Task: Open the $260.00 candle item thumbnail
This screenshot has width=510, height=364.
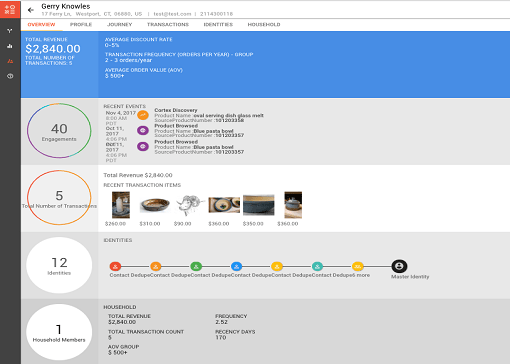Action: click(121, 205)
